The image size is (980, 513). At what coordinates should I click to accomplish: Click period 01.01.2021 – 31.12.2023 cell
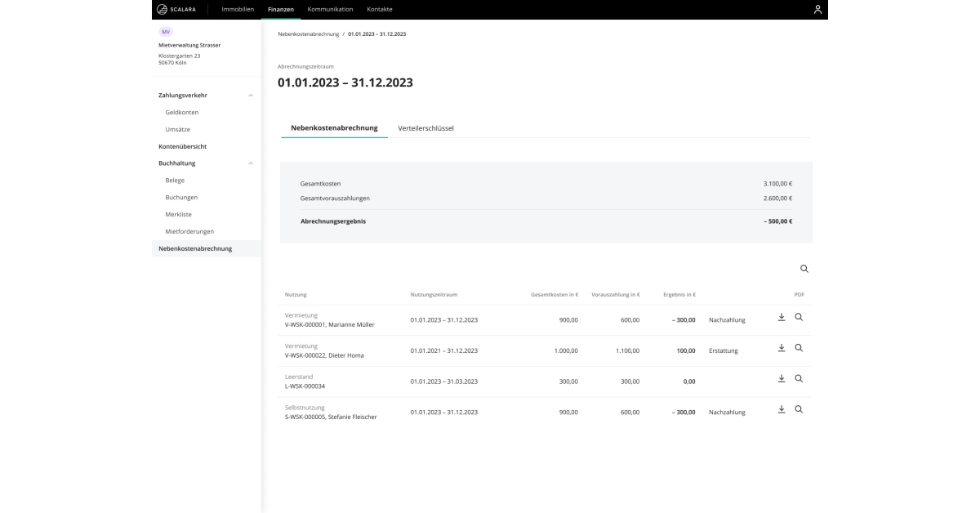pyautogui.click(x=444, y=350)
